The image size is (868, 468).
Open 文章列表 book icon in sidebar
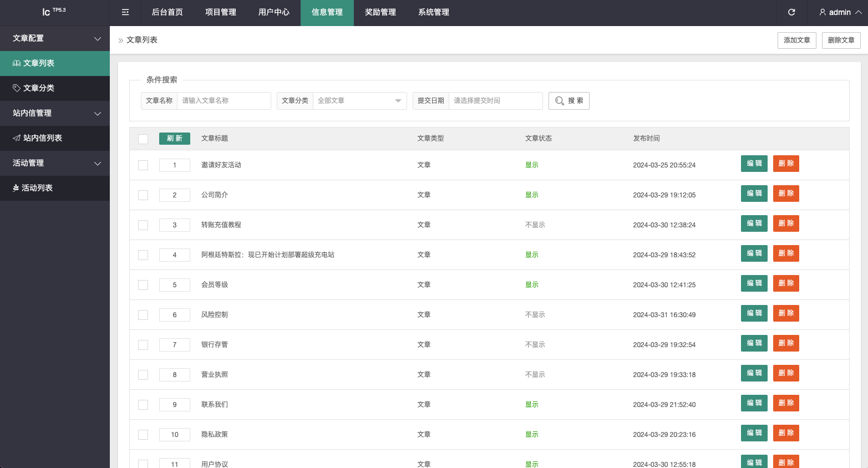pyautogui.click(x=17, y=63)
